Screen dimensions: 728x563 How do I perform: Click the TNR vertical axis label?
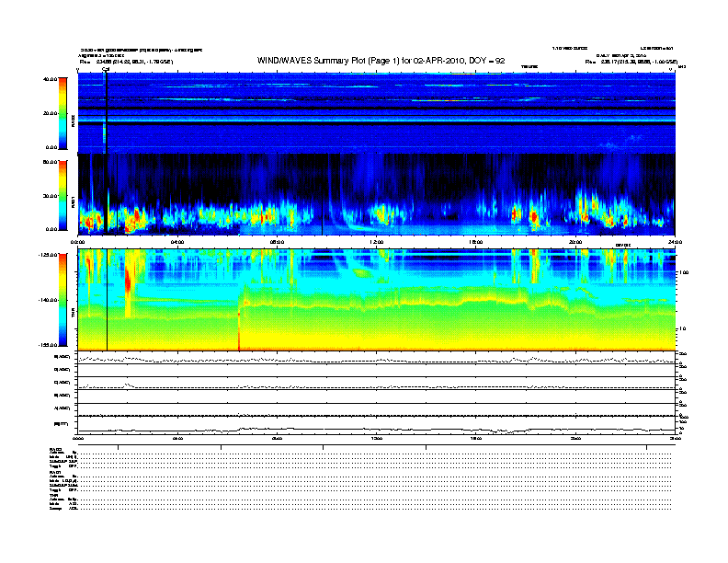point(73,313)
